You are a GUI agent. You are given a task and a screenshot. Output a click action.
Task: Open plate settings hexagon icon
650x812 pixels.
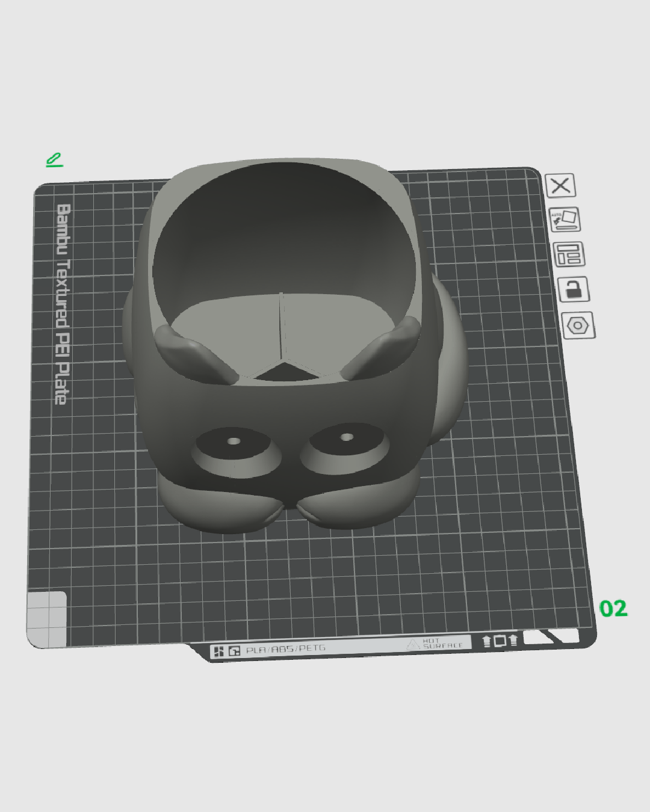click(x=578, y=325)
